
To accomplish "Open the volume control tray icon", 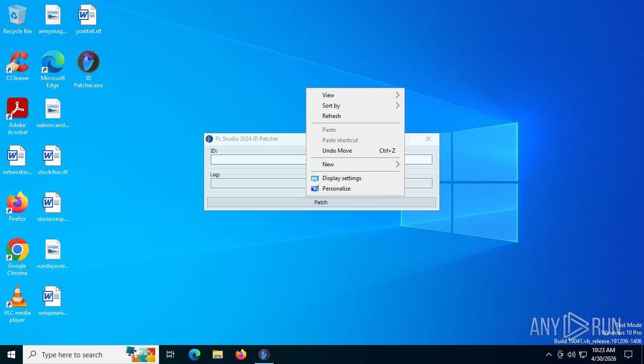I will click(x=571, y=355).
